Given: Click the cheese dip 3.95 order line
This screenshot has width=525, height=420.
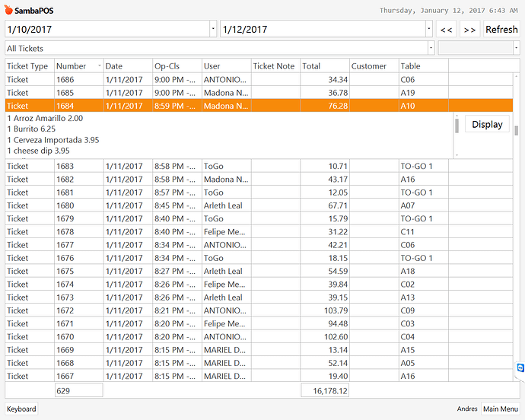Looking at the screenshot, I should (x=38, y=151).
